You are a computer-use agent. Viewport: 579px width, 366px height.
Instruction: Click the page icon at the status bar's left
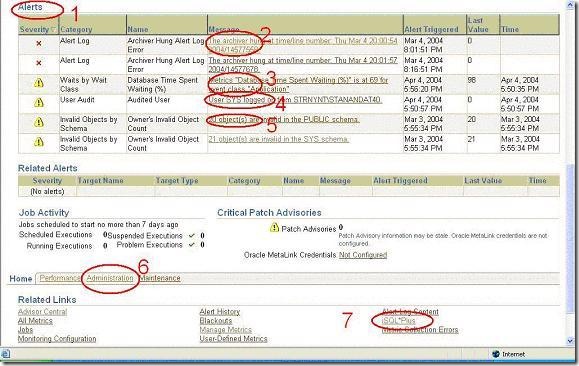click(6, 354)
